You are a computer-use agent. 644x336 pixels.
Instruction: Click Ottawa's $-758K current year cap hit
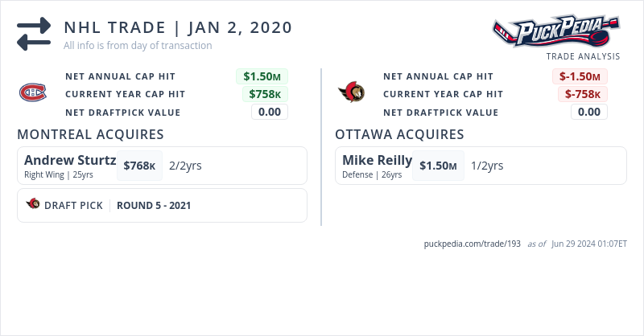click(582, 94)
